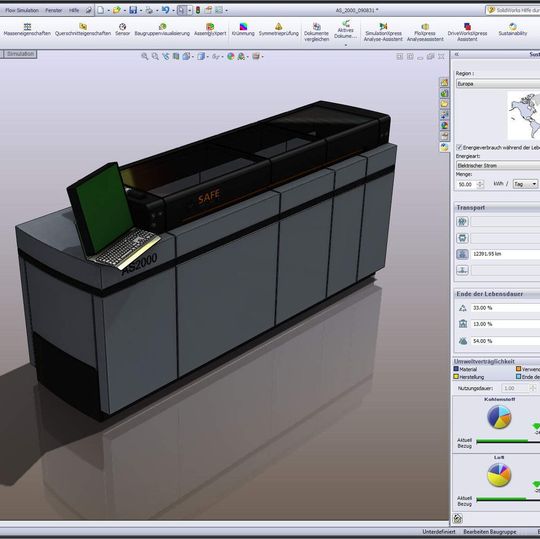Open SimulationXpress Analyse-Assistent

pos(383,32)
